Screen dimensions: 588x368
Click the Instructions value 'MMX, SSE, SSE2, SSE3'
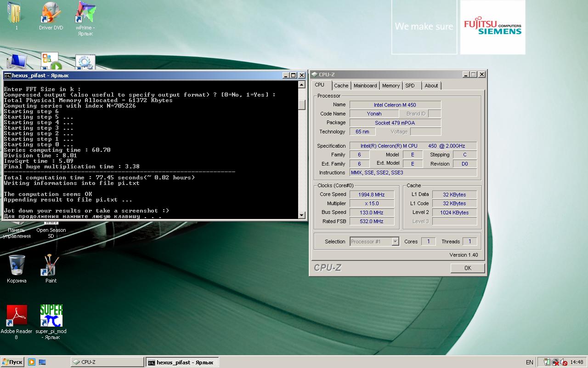(x=413, y=172)
